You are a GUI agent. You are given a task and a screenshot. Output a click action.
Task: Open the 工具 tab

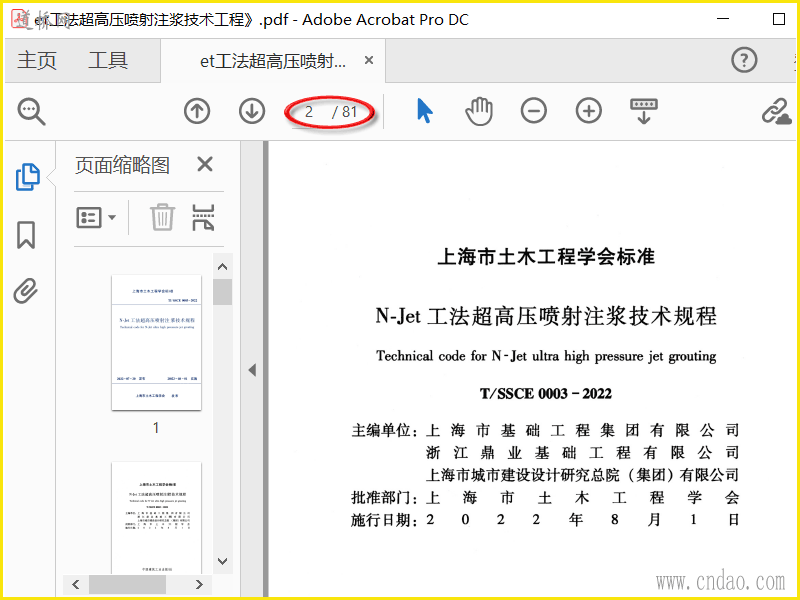coord(108,61)
